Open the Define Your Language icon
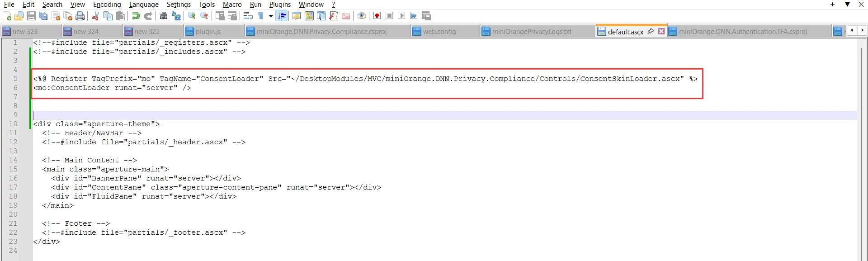Image resolution: width=868 pixels, height=261 pixels. coord(297,16)
